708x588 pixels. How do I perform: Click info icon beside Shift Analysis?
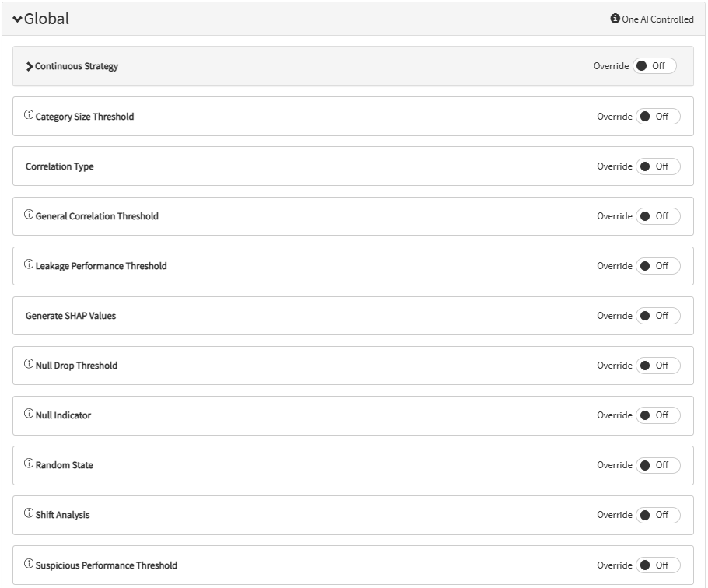point(29,513)
